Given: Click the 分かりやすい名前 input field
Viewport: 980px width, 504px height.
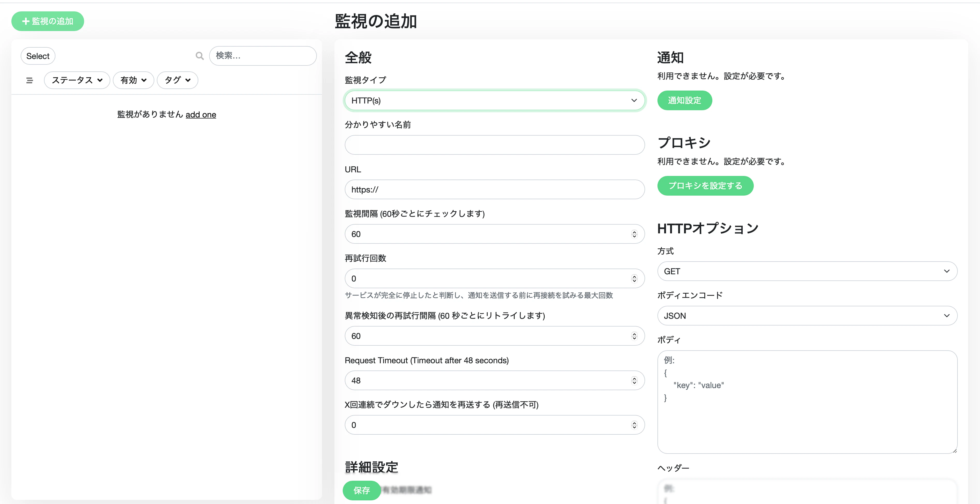Looking at the screenshot, I should 495,145.
